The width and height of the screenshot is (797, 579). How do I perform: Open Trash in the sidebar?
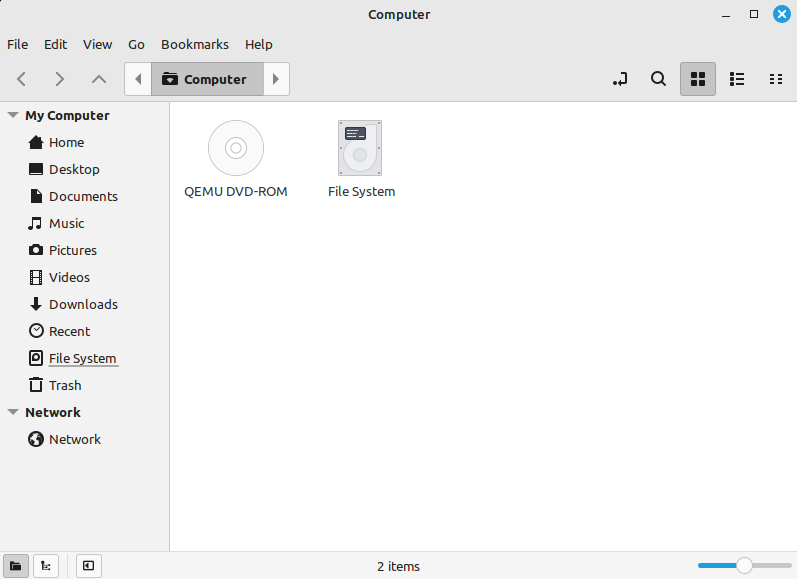[65, 385]
